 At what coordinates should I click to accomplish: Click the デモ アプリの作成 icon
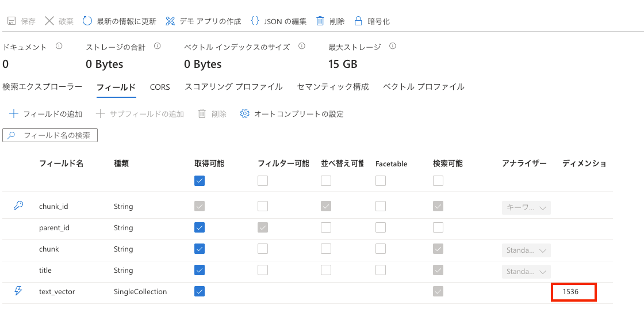coord(170,21)
